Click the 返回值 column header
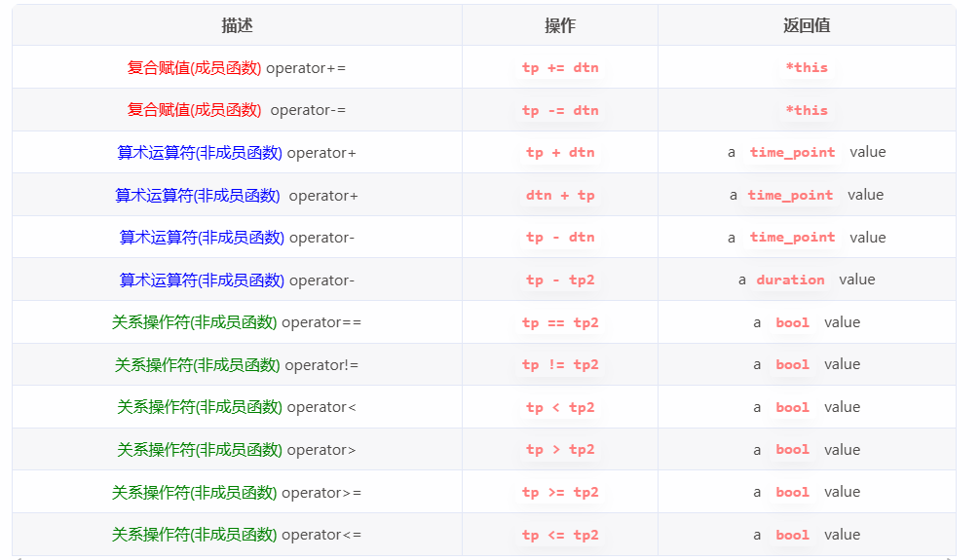Screen dimensions: 980x560 pyautogui.click(x=807, y=25)
